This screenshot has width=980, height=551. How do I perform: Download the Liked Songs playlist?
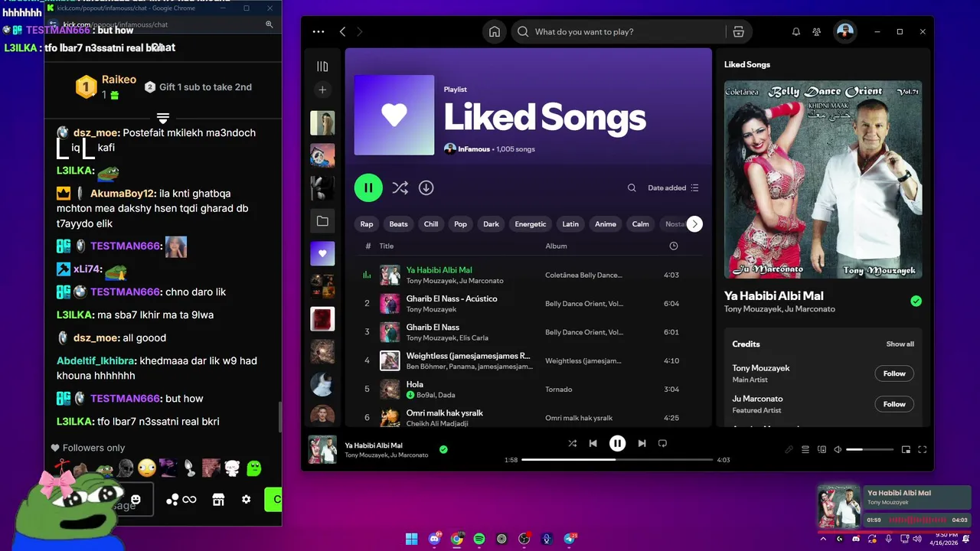(x=426, y=187)
